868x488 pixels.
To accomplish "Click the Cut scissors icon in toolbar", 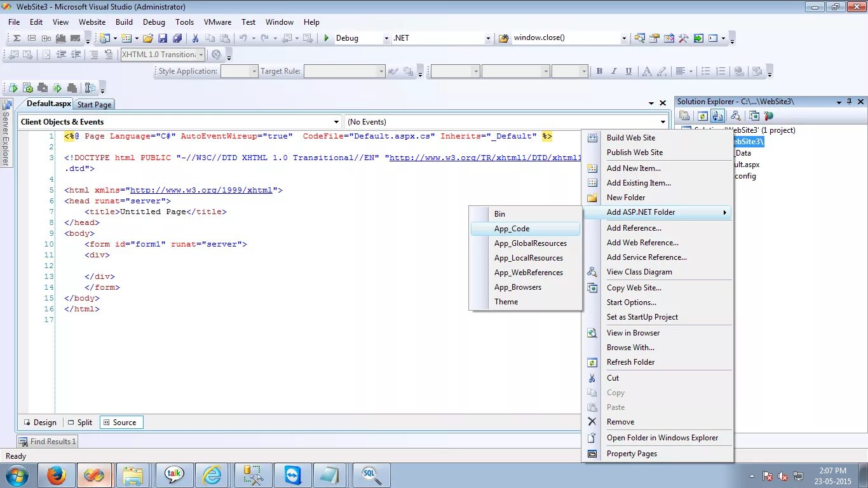I will [196, 38].
